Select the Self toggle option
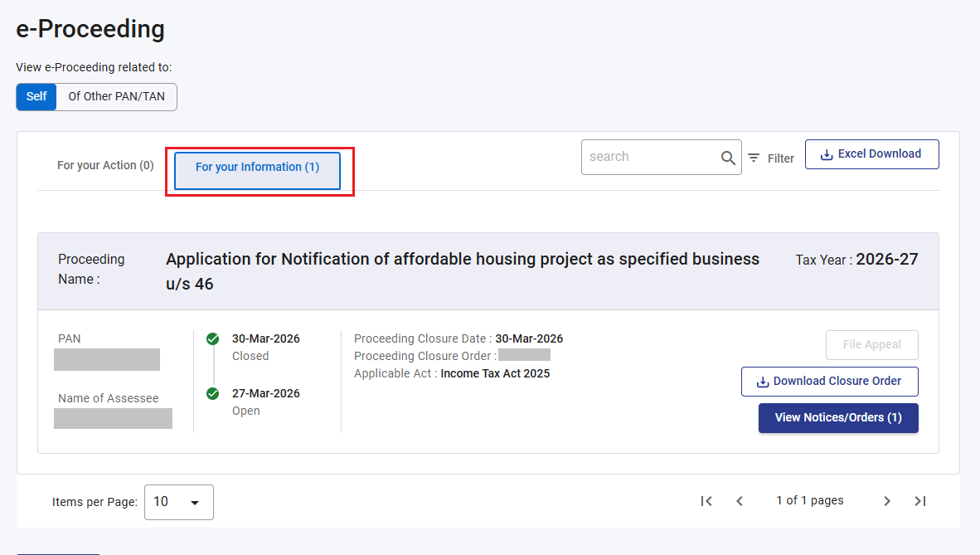Viewport: 980px width, 555px height. coord(36,97)
